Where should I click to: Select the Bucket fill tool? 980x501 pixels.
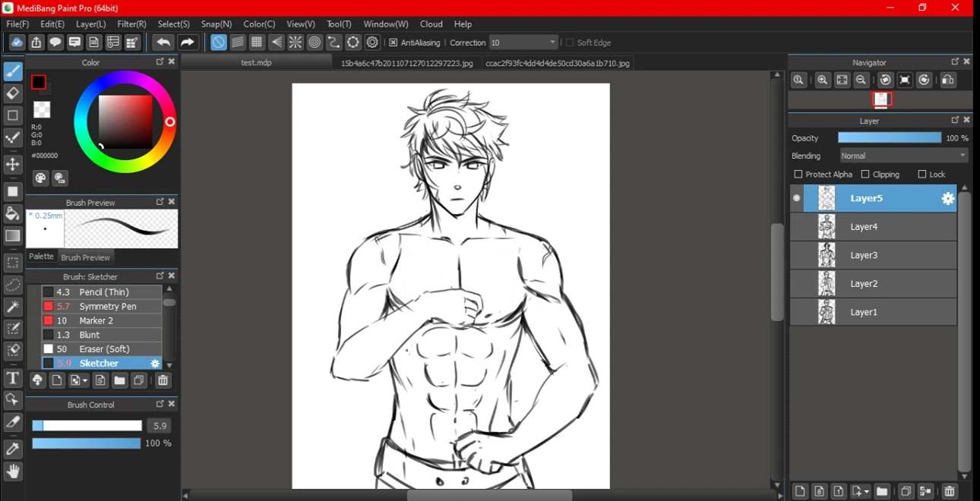13,213
